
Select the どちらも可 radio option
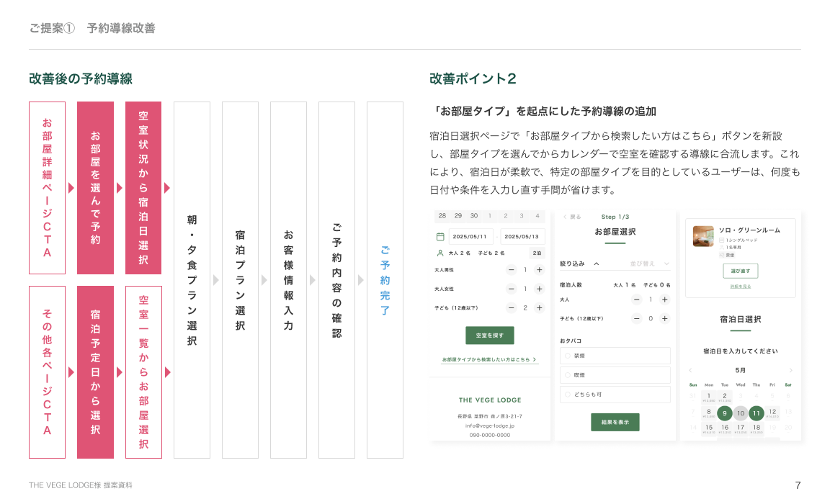point(568,395)
